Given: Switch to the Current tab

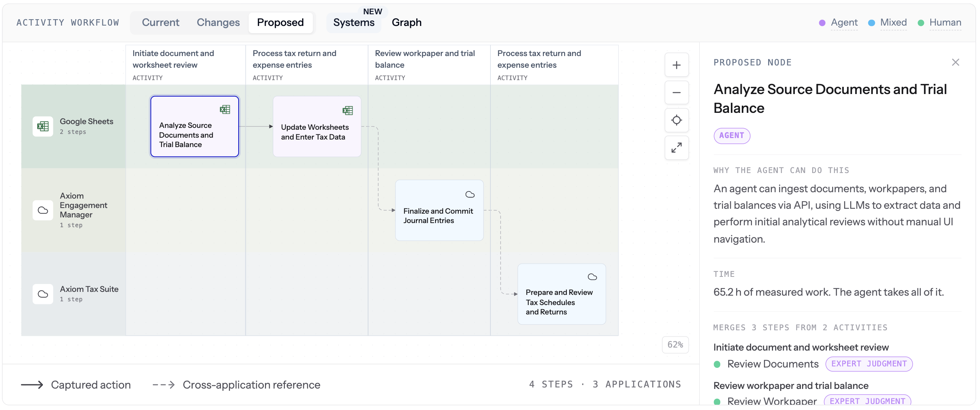Looking at the screenshot, I should (x=161, y=23).
